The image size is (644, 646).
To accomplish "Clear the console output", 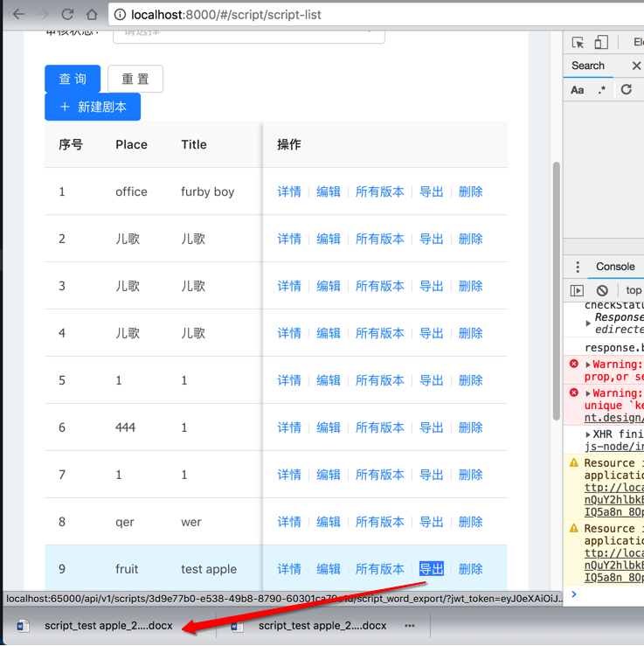I will [602, 290].
